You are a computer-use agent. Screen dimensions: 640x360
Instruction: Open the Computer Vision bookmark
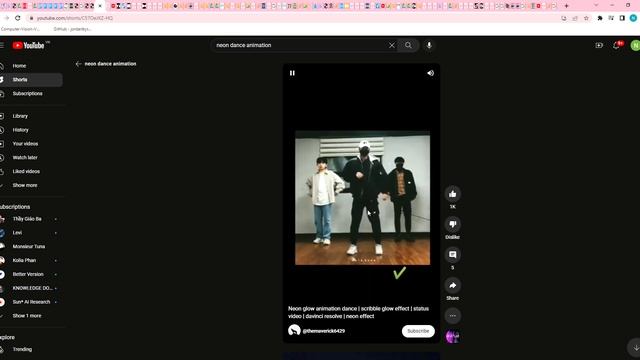tap(20, 29)
